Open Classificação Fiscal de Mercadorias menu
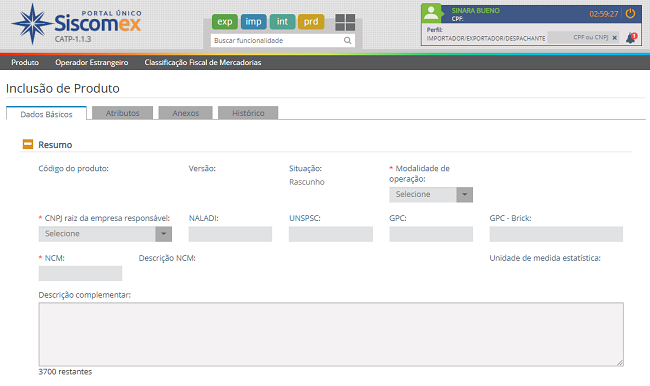Image resolution: width=650 pixels, height=386 pixels. (x=203, y=62)
